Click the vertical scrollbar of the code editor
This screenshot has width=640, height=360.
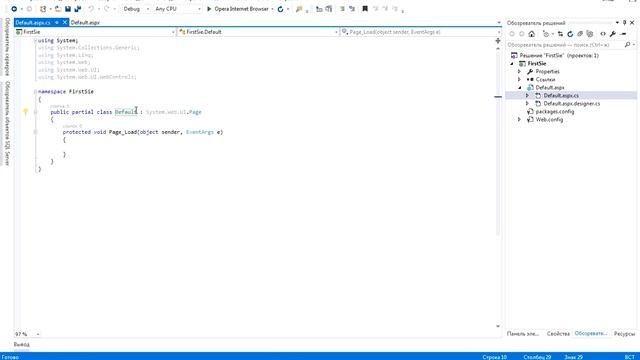[498, 187]
